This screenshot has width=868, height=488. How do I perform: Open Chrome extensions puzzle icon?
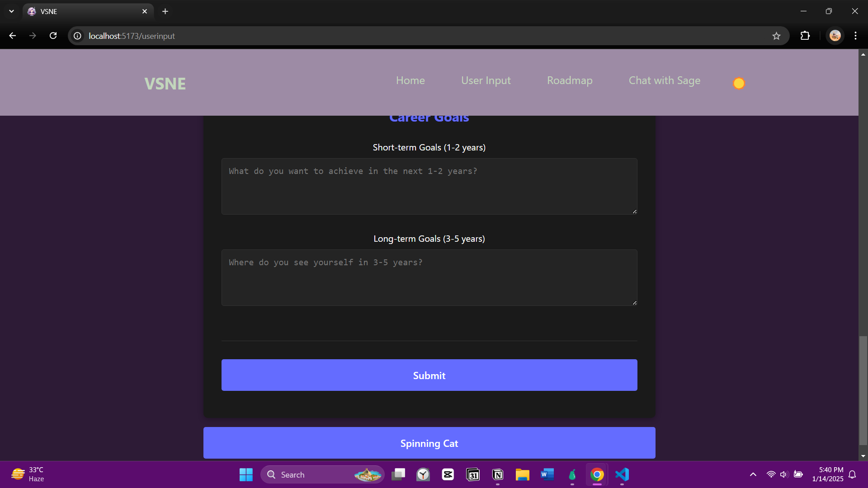pos(805,36)
